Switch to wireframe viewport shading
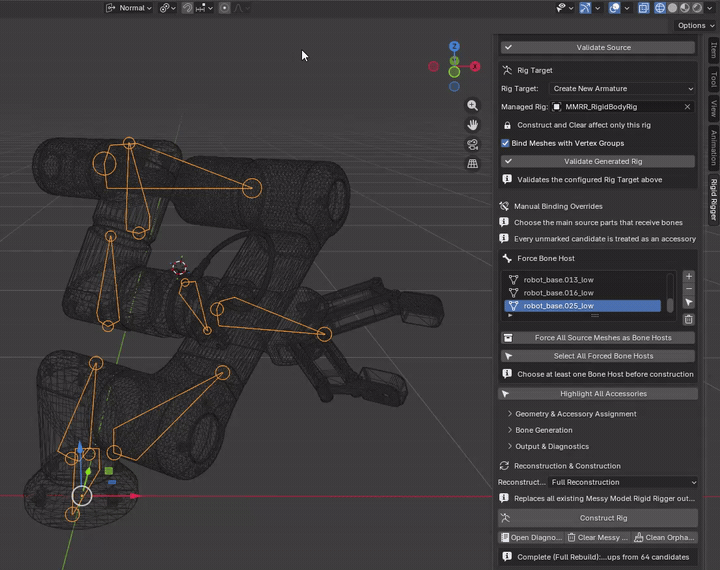 pos(660,8)
